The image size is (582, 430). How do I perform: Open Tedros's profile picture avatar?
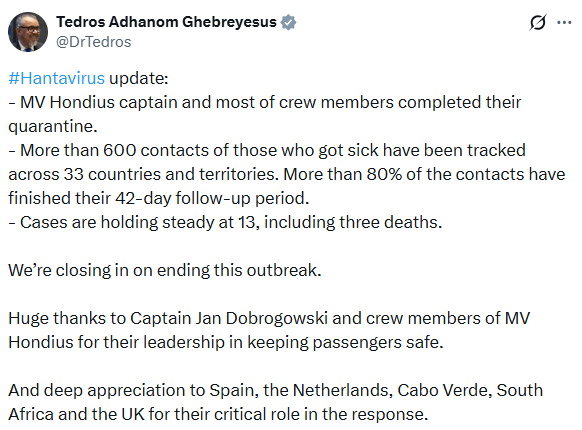[28, 32]
